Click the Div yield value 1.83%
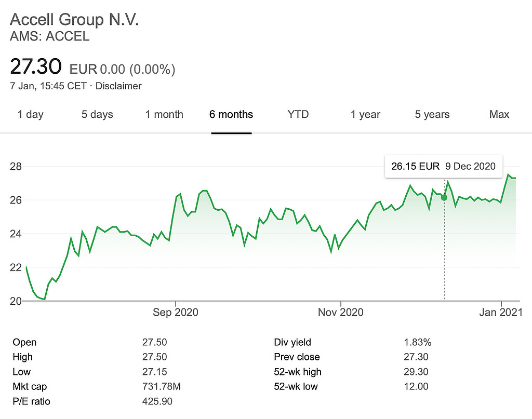Viewport: 532px width, 419px height. click(x=418, y=342)
